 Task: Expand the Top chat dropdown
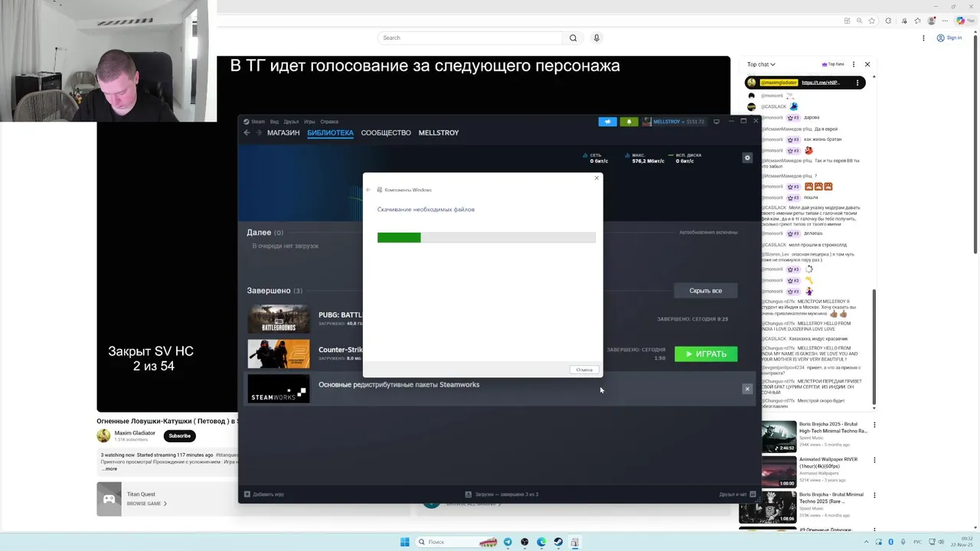(761, 64)
